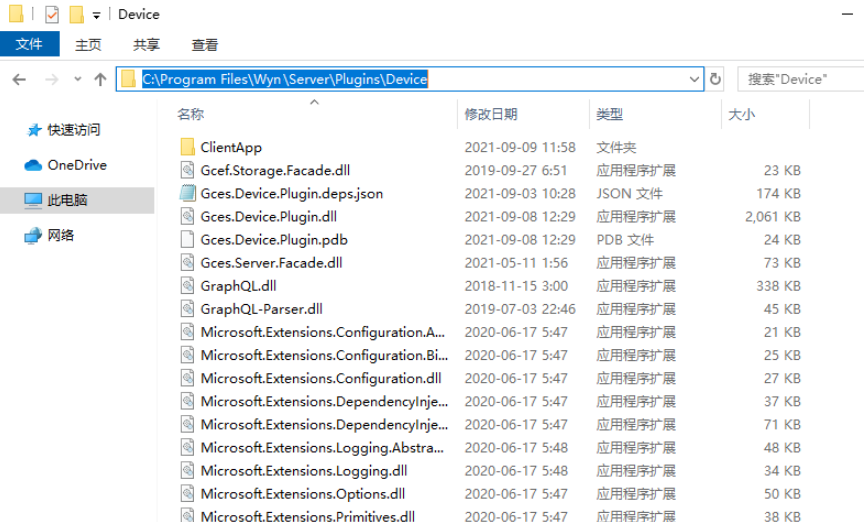Select Microsoft.Extensions.Configuration.dll file name
The height and width of the screenshot is (522, 864).
[321, 379]
